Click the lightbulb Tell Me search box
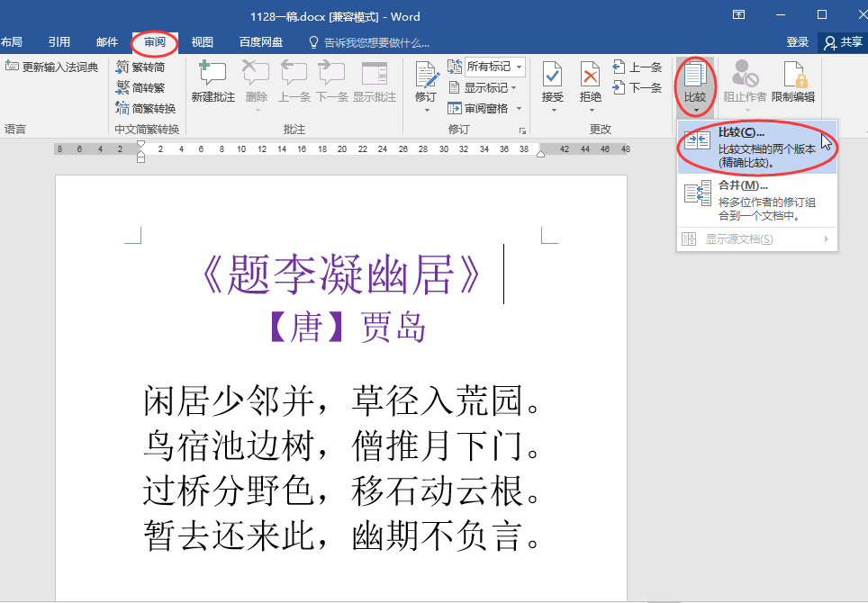 click(368, 42)
